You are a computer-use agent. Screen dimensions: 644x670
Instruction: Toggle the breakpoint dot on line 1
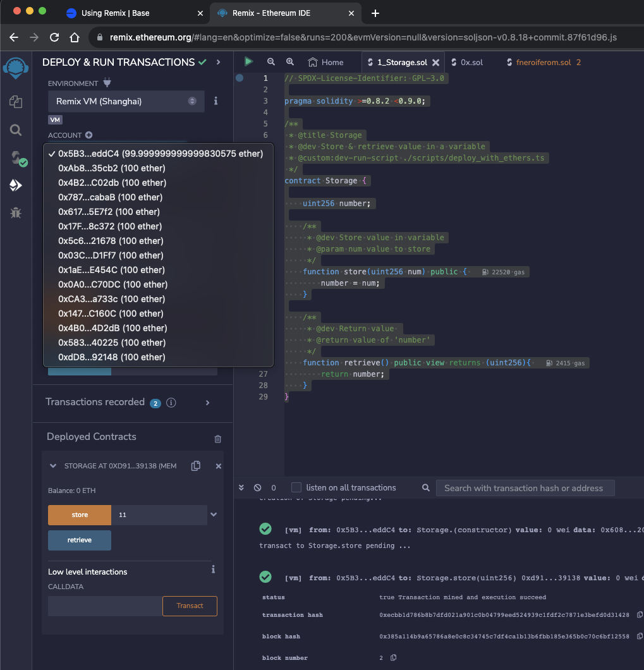click(x=240, y=78)
